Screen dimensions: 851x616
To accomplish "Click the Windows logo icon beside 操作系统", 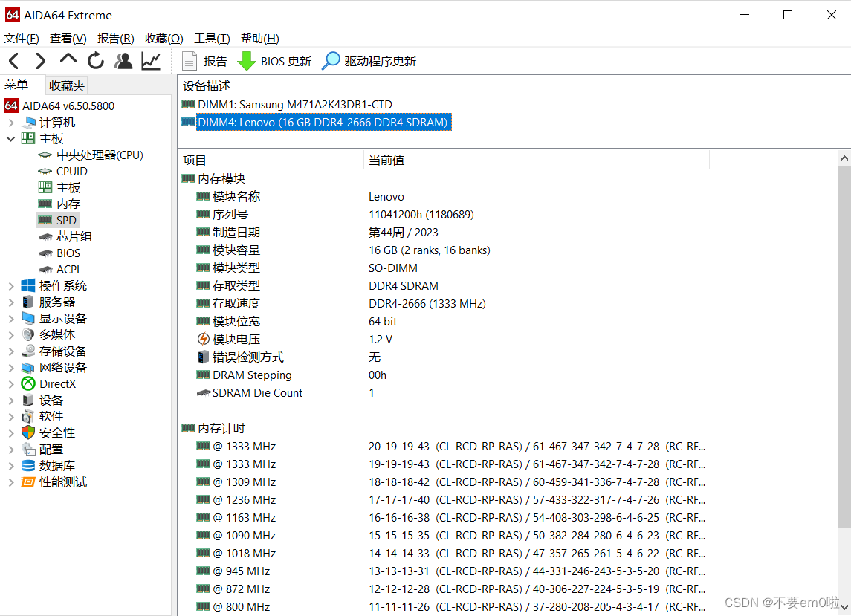I will tap(28, 285).
